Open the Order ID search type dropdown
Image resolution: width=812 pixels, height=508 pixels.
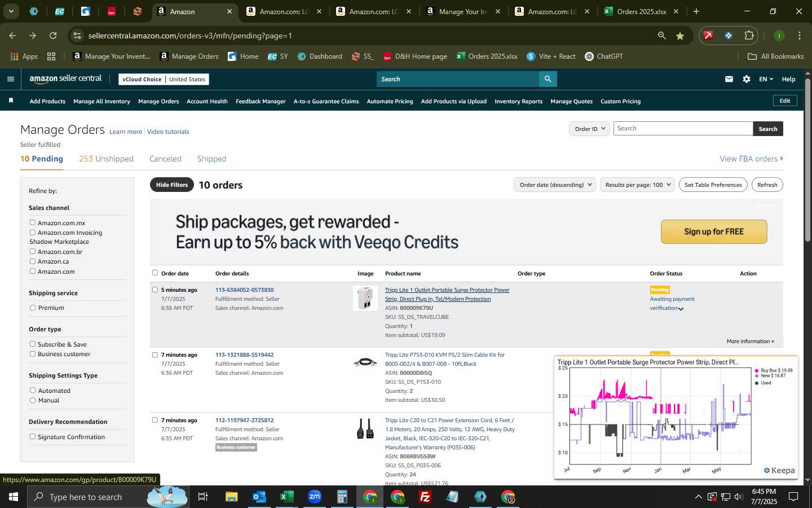[589, 129]
